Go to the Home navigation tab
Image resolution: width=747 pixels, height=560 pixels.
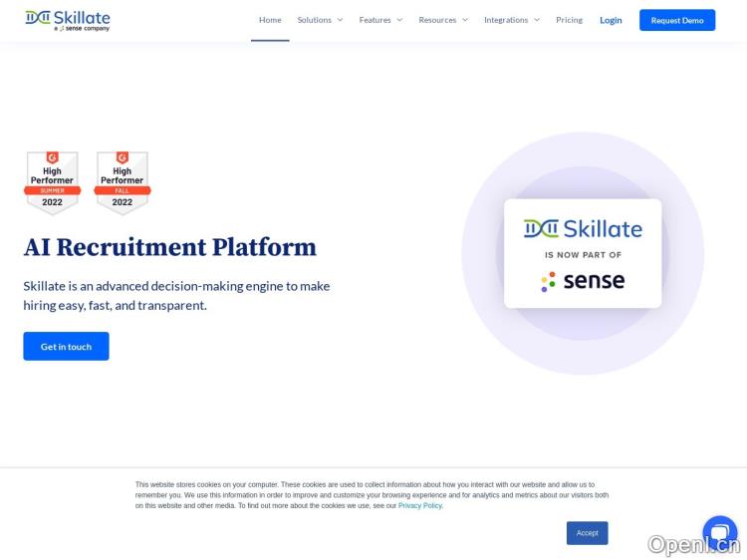tap(270, 20)
